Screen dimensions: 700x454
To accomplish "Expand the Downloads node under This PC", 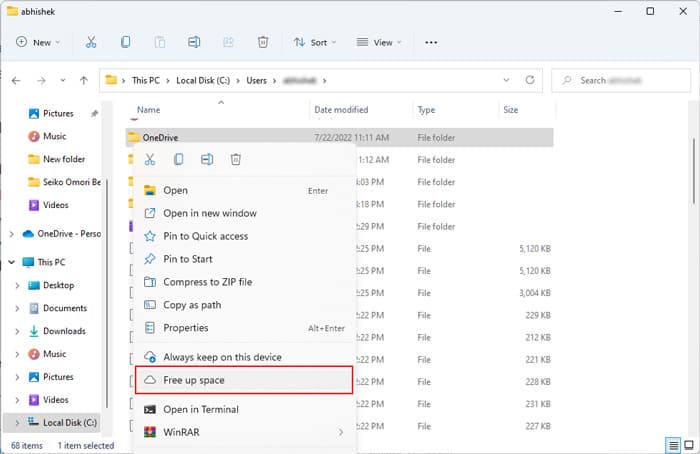I will coord(17,331).
